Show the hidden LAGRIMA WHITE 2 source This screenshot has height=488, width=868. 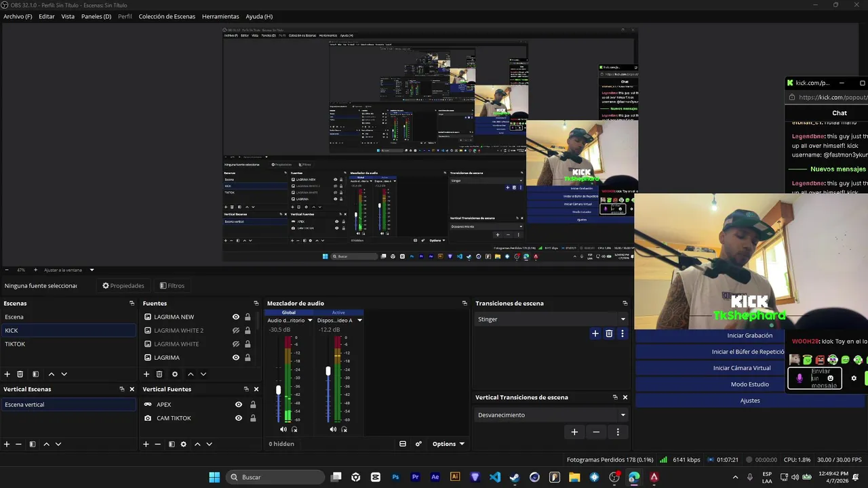point(236,330)
